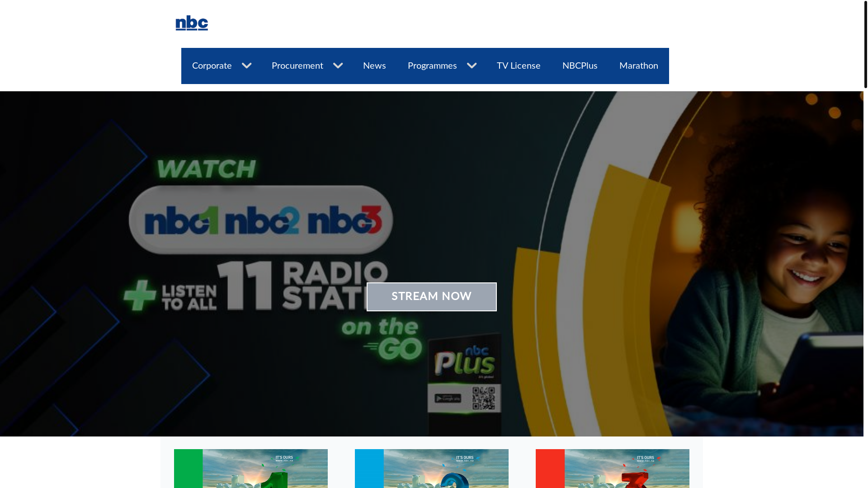The image size is (868, 488).
Task: Open the blue nbc2 channel thumbnail
Action: click(432, 469)
